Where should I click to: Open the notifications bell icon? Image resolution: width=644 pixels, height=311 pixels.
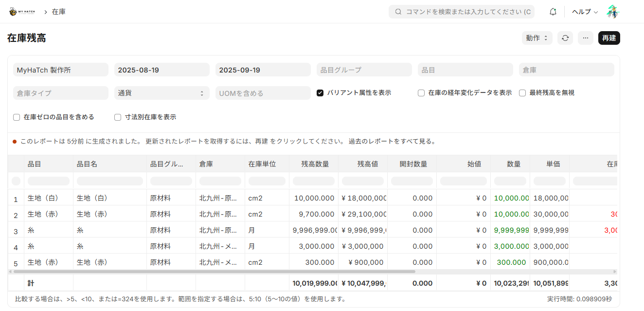click(x=553, y=11)
